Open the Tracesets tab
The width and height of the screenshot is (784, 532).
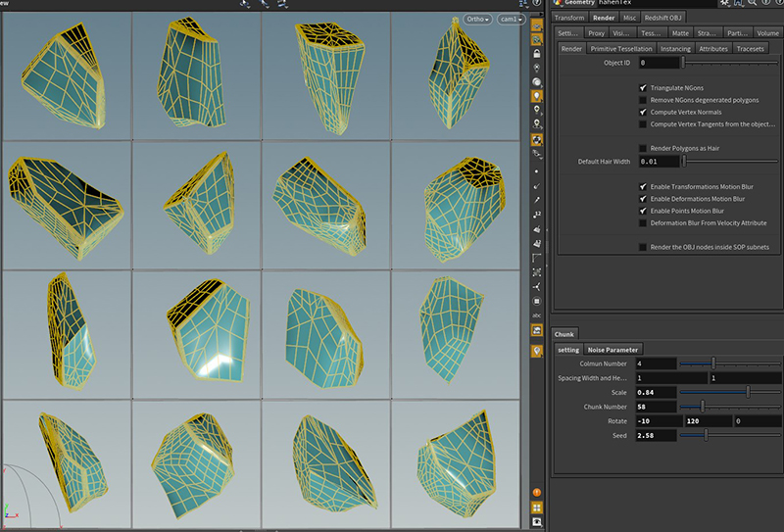tap(750, 49)
